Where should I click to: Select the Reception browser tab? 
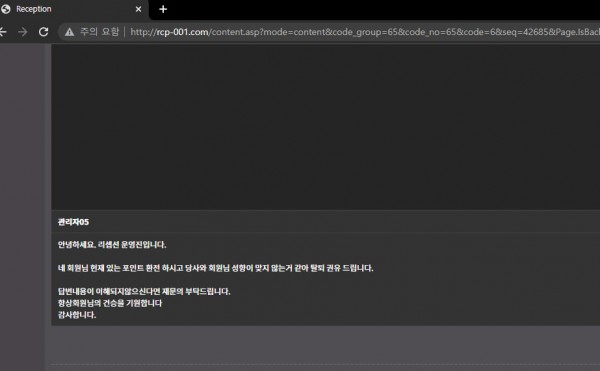coord(73,9)
